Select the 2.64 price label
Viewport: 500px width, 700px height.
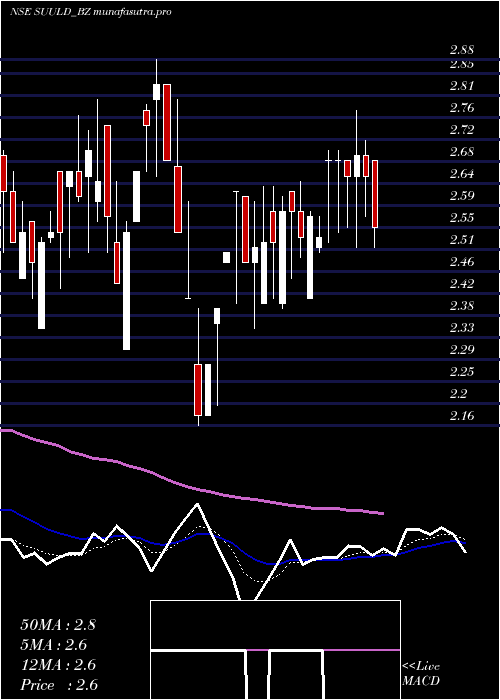pyautogui.click(x=462, y=174)
